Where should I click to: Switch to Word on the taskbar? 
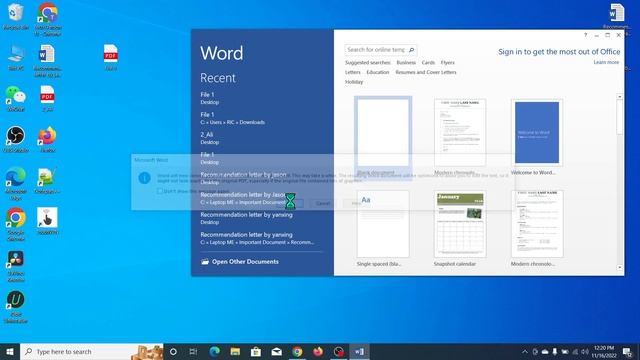359,351
